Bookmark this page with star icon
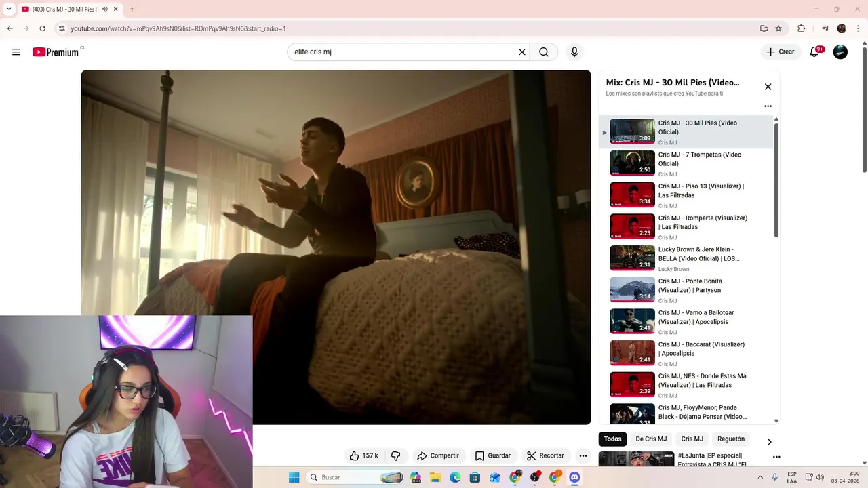The width and height of the screenshot is (868, 488). coord(778,28)
